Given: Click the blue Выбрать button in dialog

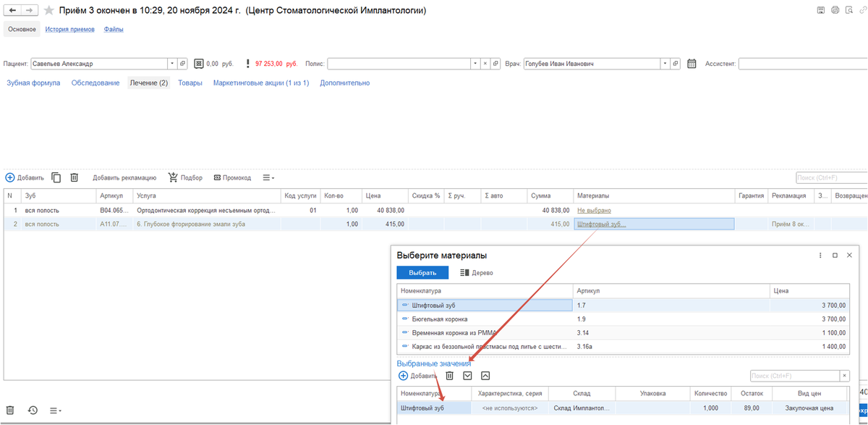Looking at the screenshot, I should click(x=422, y=272).
